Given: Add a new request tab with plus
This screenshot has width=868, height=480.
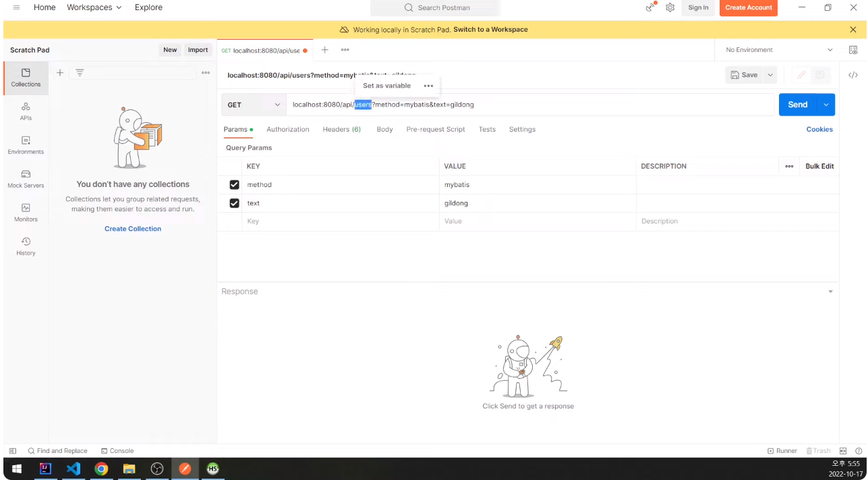Looking at the screenshot, I should click(324, 50).
